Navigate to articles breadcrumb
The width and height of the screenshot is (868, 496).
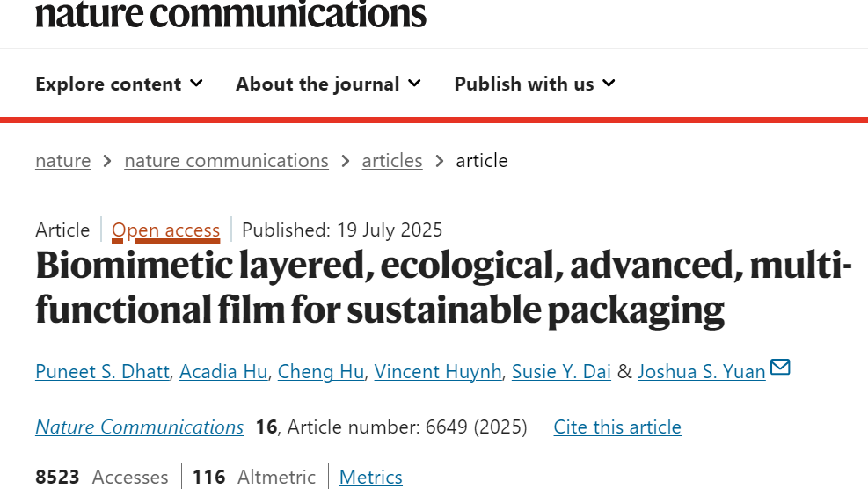(x=392, y=161)
